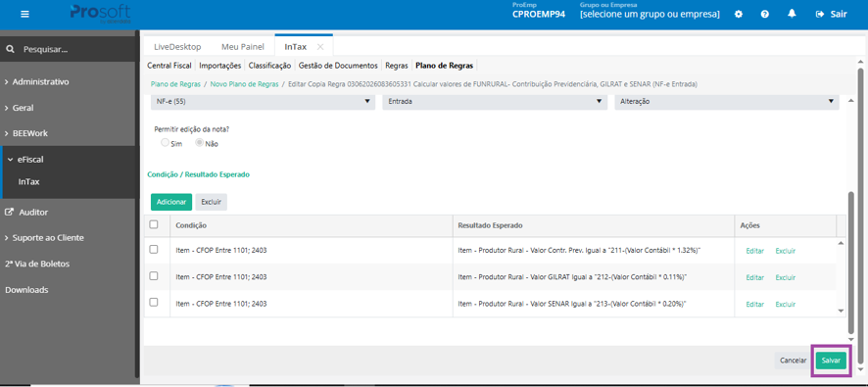The image size is (868, 387).
Task: Open the Grupo ou Empresa selector
Action: (650, 14)
